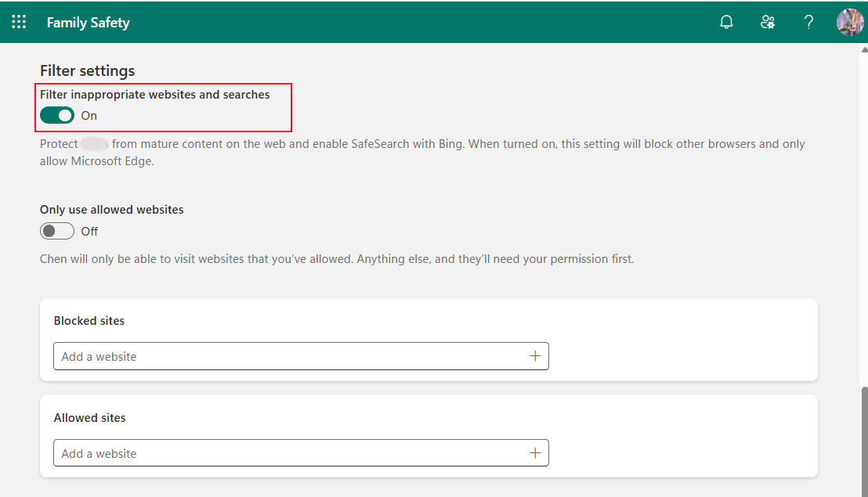Get help using the question mark icon
The height and width of the screenshot is (497, 868).
pyautogui.click(x=808, y=22)
